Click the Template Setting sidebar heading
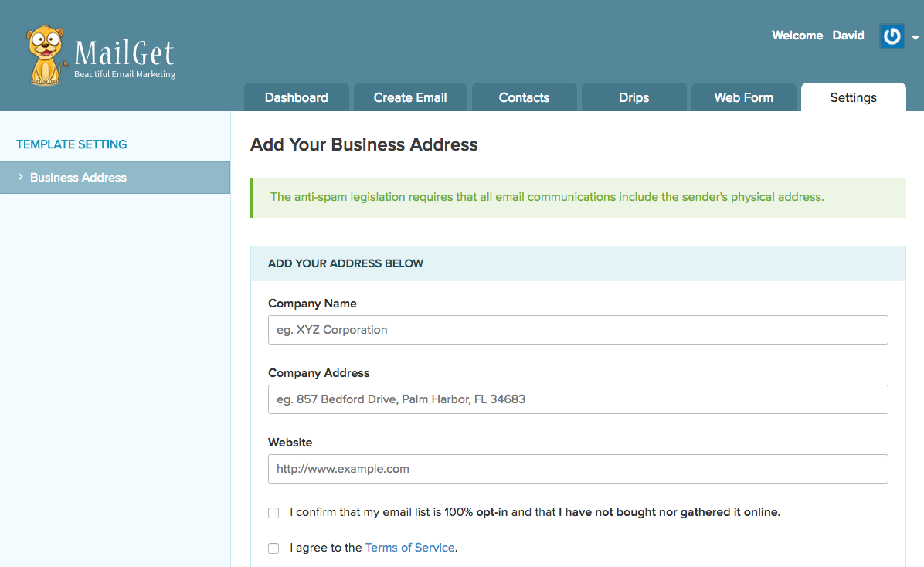The width and height of the screenshot is (924, 567). (x=72, y=144)
